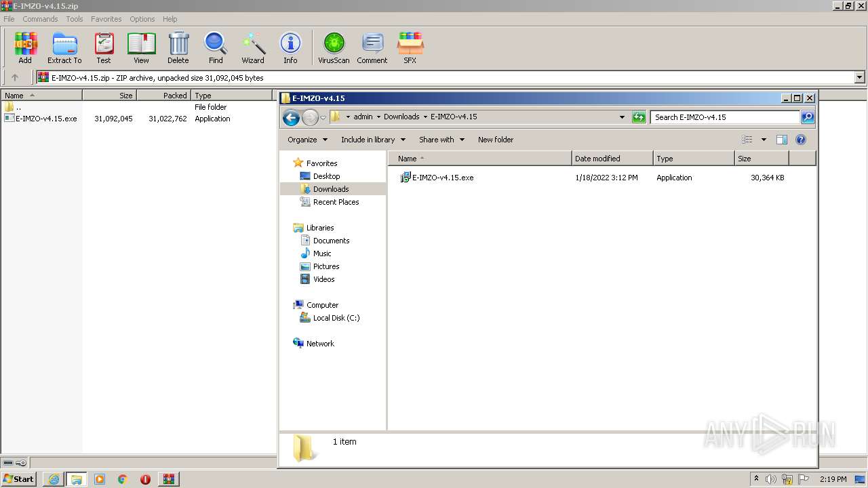
Task: Click the search magnifier icon in Explorer
Action: [807, 117]
